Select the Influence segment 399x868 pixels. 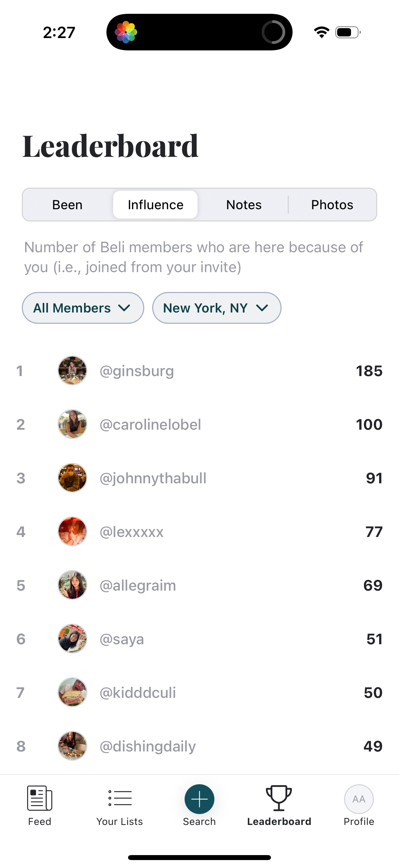155,205
